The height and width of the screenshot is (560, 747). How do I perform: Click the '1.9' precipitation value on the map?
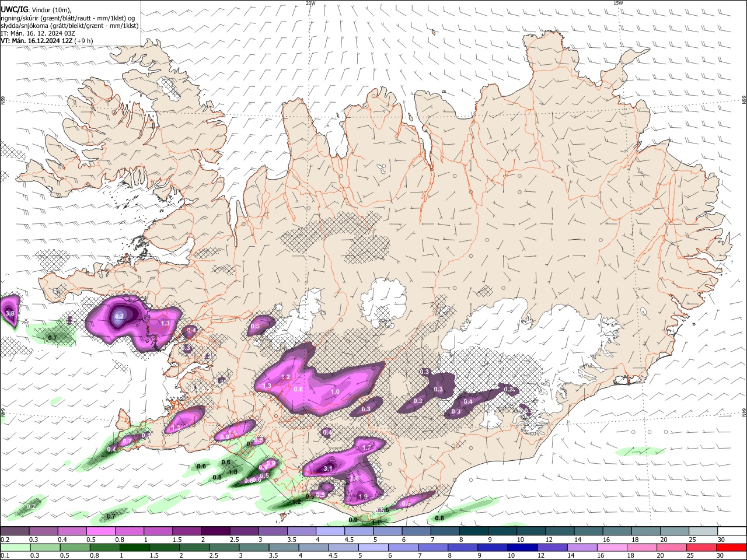(363, 496)
